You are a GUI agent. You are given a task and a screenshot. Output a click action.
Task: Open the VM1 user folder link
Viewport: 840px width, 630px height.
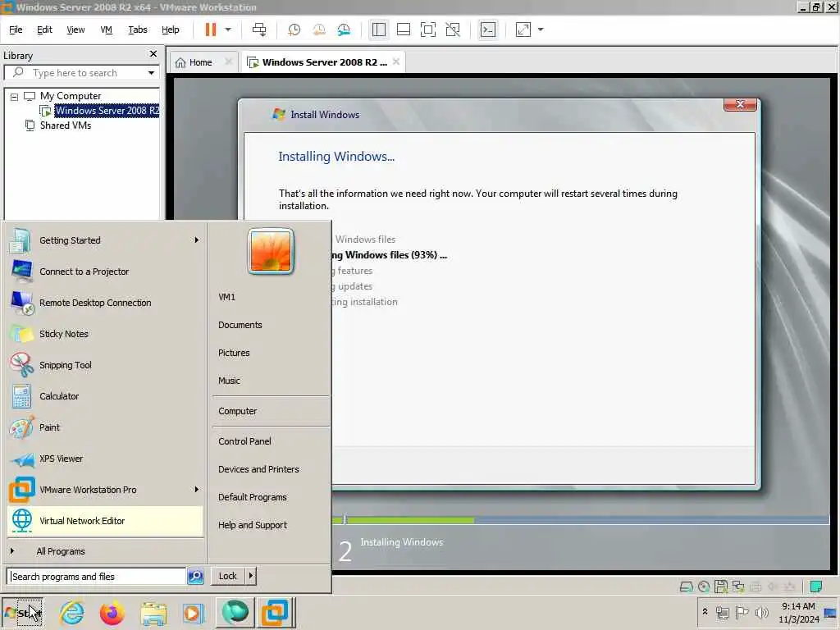click(x=226, y=297)
